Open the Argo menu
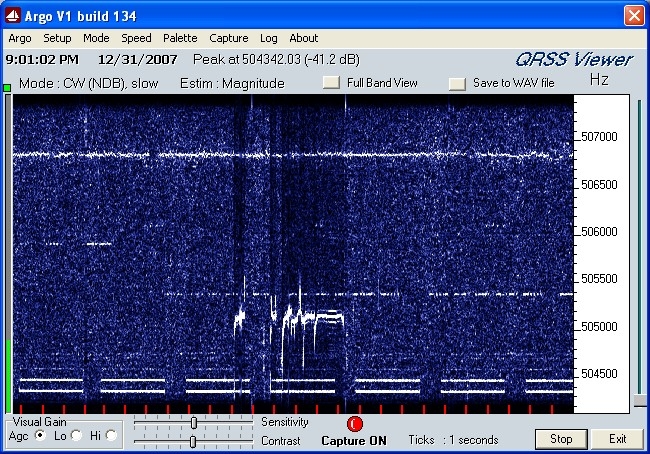 tap(19, 38)
